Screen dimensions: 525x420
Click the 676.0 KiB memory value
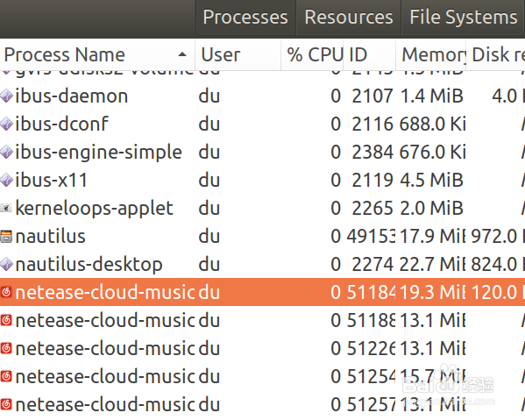pyautogui.click(x=433, y=152)
